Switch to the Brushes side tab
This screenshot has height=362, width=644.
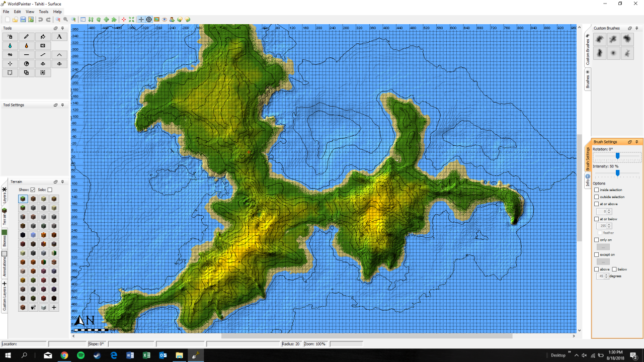click(587, 78)
